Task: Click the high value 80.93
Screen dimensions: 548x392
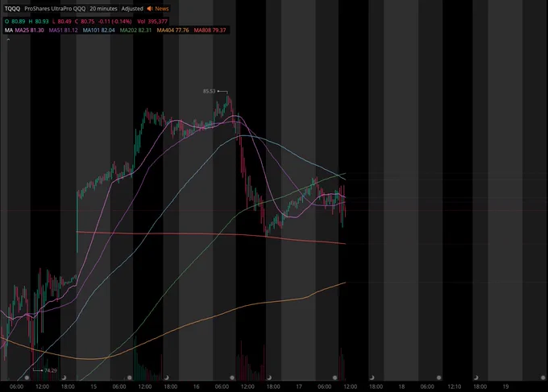Action: [42, 21]
